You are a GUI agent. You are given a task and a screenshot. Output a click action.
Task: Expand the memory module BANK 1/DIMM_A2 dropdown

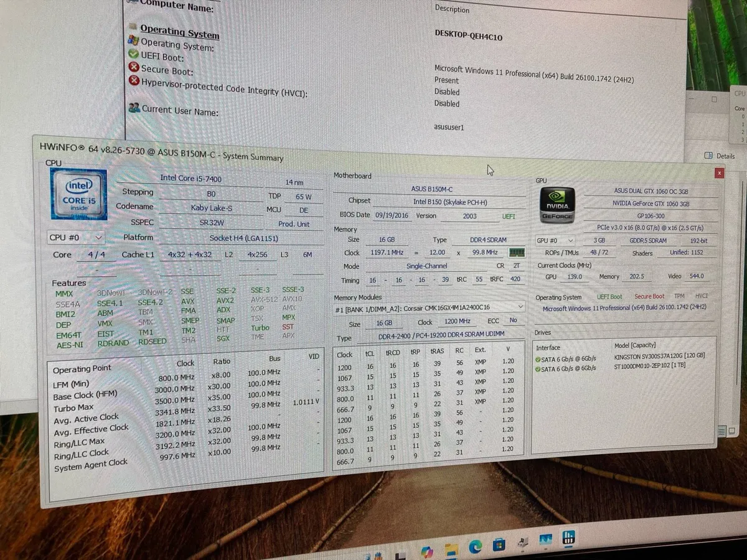coord(430,307)
